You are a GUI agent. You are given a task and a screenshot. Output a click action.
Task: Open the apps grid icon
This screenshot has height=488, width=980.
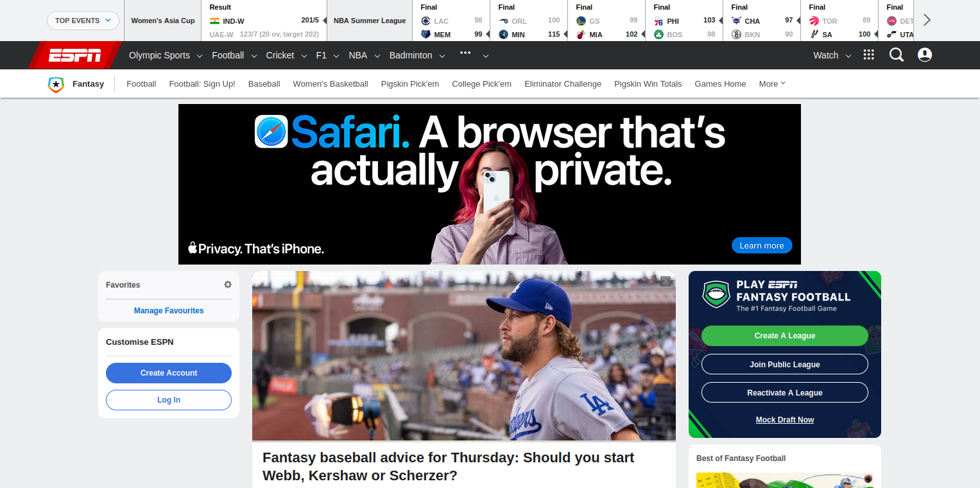click(869, 55)
